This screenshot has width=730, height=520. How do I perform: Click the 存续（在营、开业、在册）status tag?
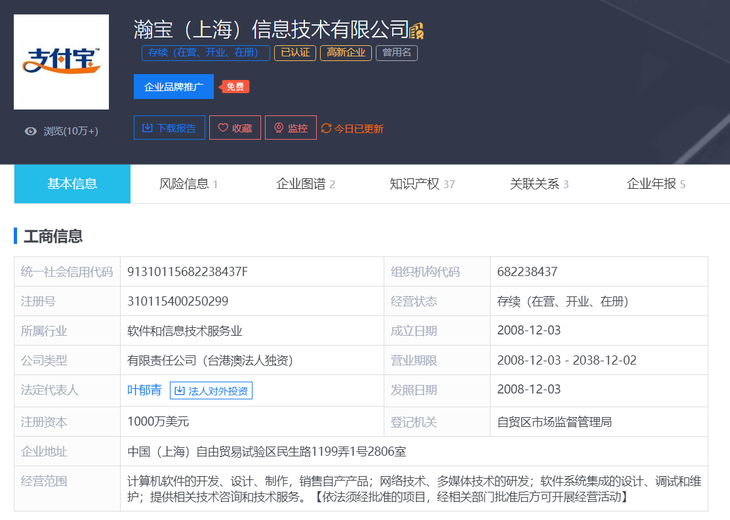(x=205, y=53)
